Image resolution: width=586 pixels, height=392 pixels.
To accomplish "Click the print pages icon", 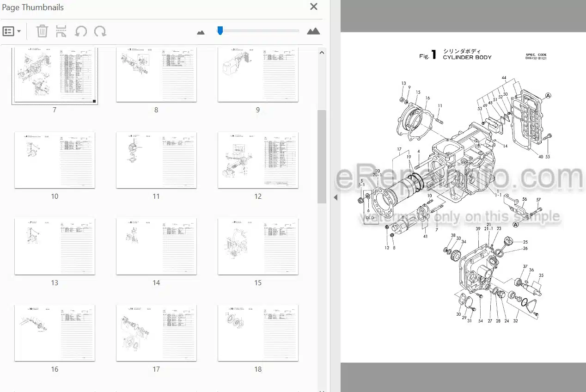I will click(x=61, y=31).
